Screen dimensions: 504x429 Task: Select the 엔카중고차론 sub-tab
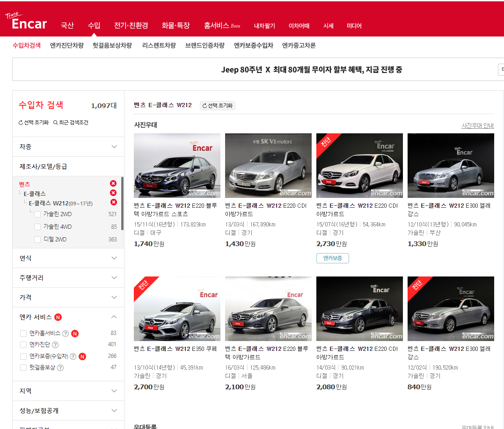click(299, 45)
